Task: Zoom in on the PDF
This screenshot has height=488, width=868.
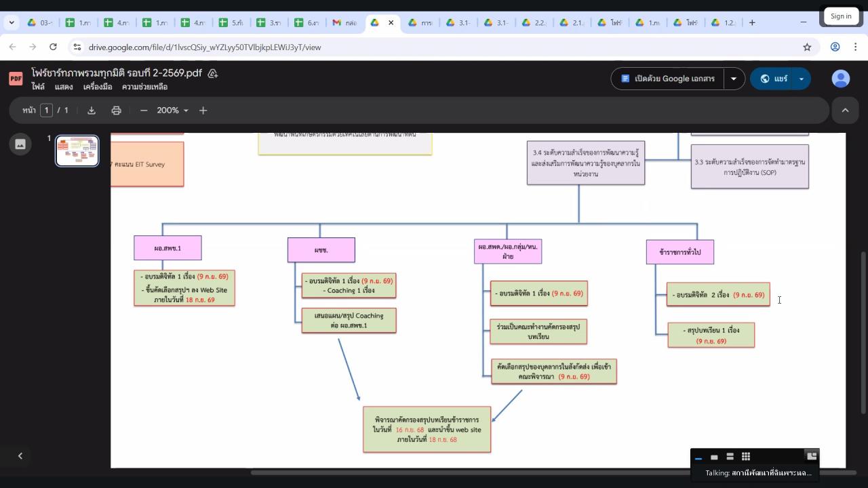Action: point(203,110)
